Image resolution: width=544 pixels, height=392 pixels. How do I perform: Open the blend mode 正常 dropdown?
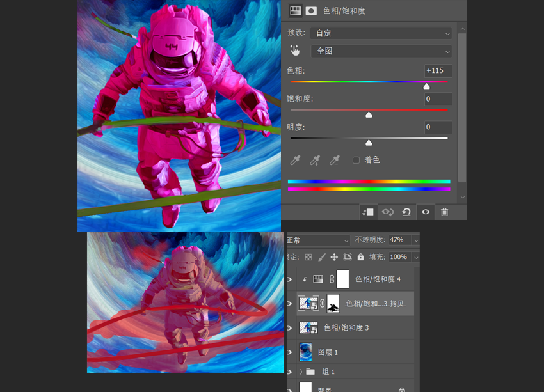pyautogui.click(x=318, y=240)
